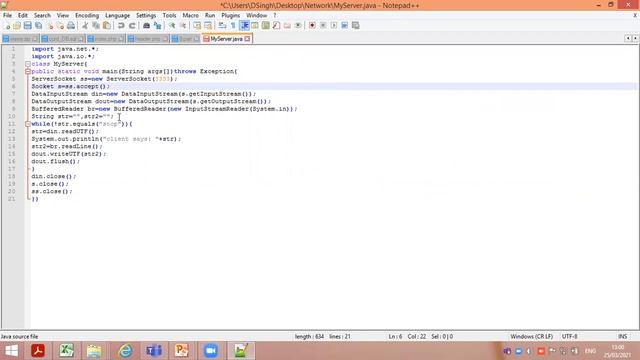This screenshot has width=640, height=360.
Task: Open the Settings menu
Action: click(146, 16)
